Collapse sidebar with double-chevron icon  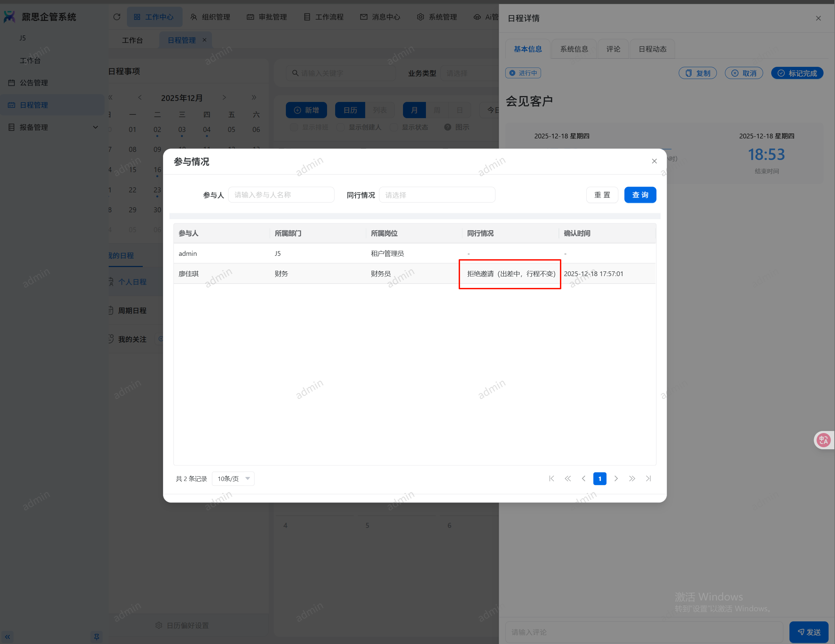(8, 637)
